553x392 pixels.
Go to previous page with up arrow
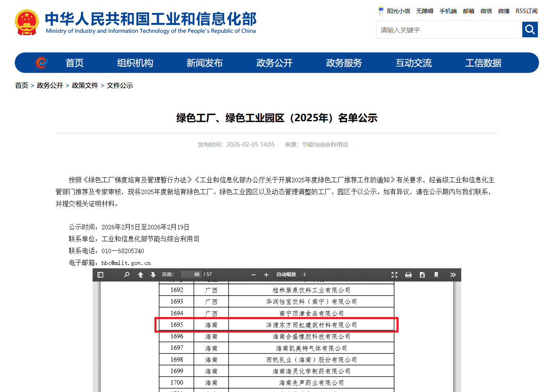point(140,274)
